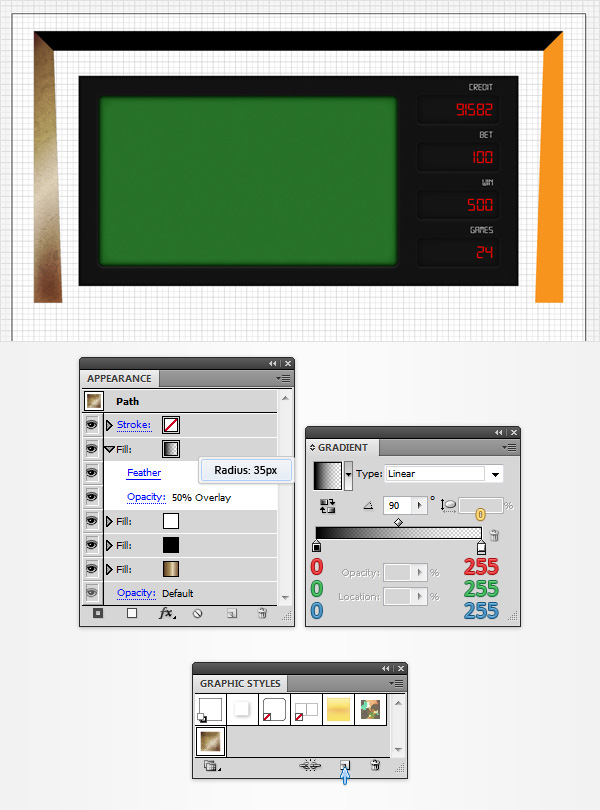
Task: Click Appearance panel scroll-down arrow
Action: (285, 598)
